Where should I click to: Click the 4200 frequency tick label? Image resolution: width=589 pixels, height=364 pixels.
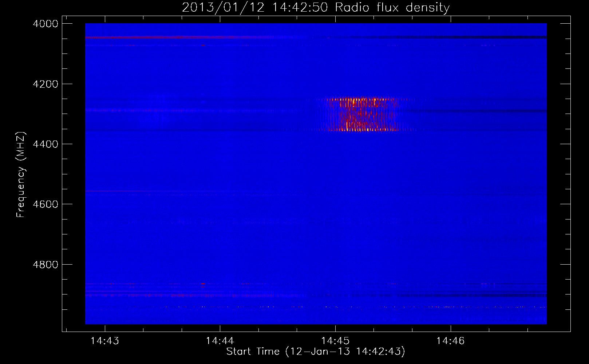pos(46,84)
